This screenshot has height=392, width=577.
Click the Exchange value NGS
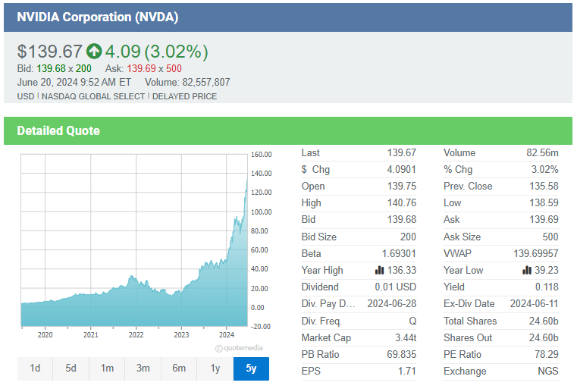[548, 371]
